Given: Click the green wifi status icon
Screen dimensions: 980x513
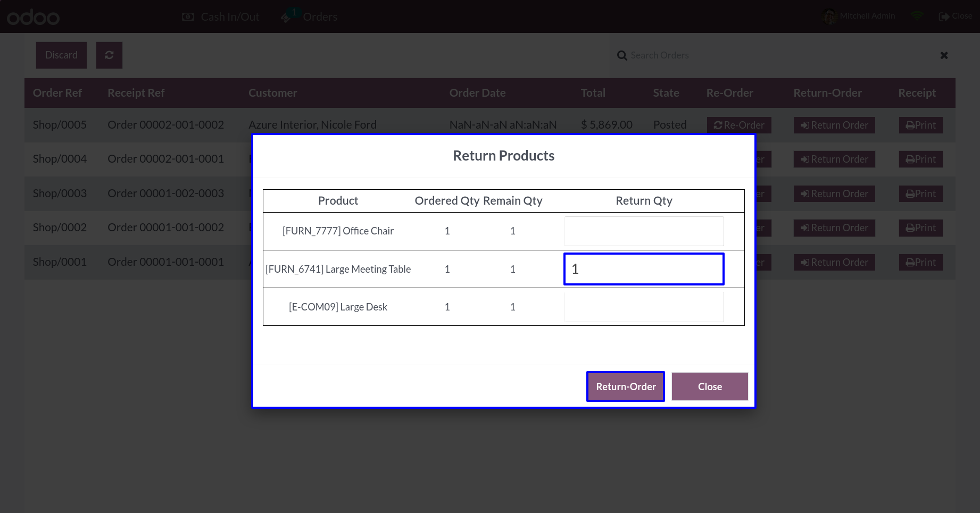Looking at the screenshot, I should click(917, 16).
